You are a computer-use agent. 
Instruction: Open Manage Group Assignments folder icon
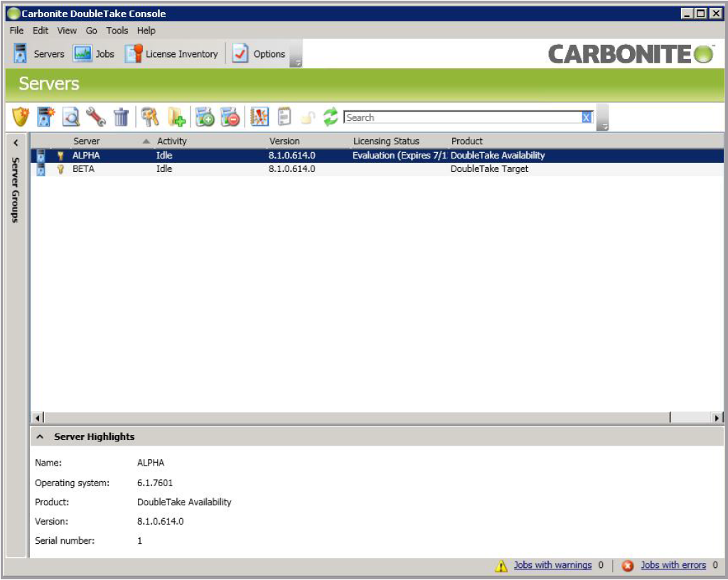(176, 117)
